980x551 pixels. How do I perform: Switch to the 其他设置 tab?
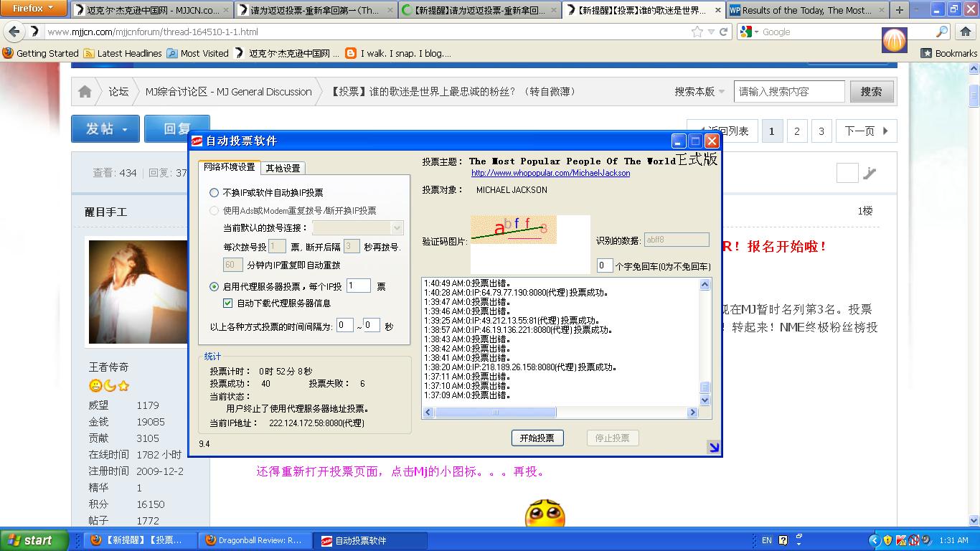[283, 168]
